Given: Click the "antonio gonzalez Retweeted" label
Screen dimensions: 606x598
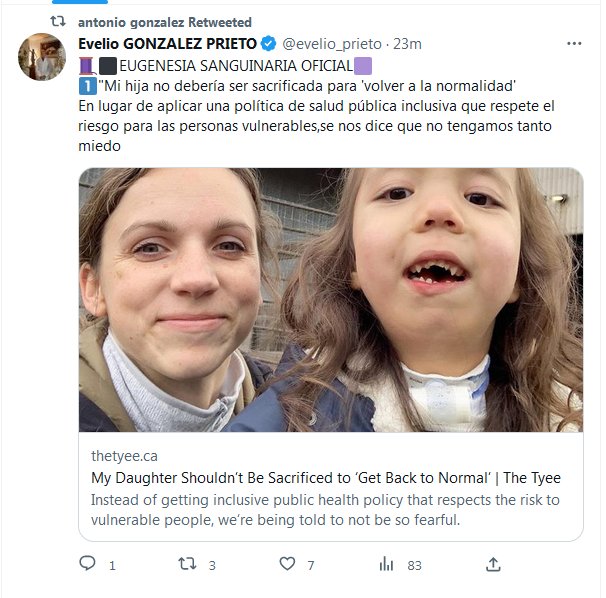Looking at the screenshot, I should coord(165,22).
